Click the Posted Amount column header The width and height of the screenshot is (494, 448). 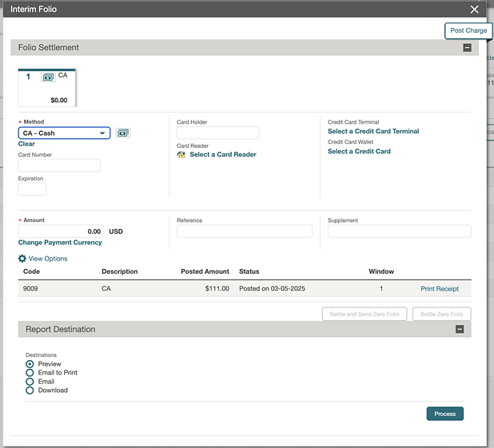click(x=205, y=272)
